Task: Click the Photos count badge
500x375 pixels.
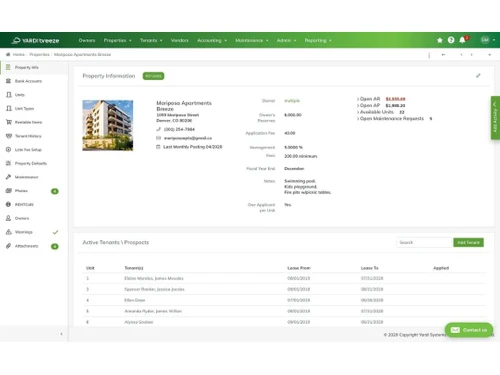Action: pyautogui.click(x=55, y=191)
